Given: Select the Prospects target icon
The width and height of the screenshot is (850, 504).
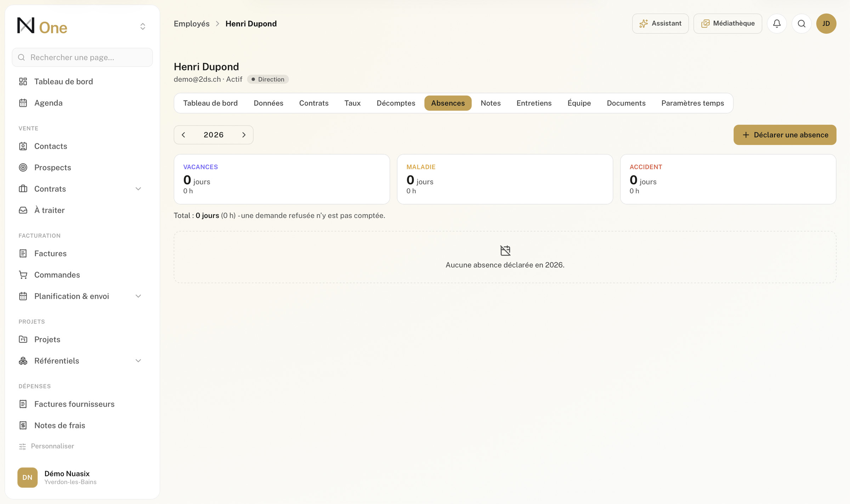Looking at the screenshot, I should point(23,167).
